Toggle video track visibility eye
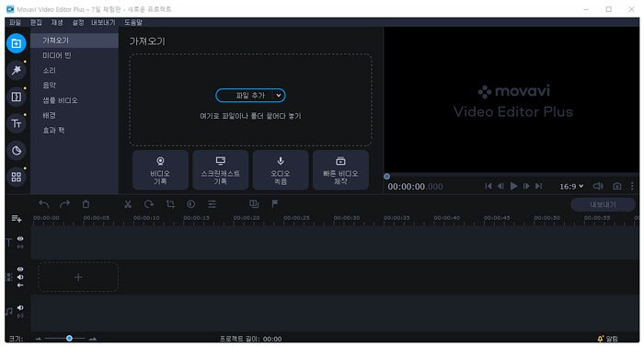644x347 pixels. click(20, 270)
